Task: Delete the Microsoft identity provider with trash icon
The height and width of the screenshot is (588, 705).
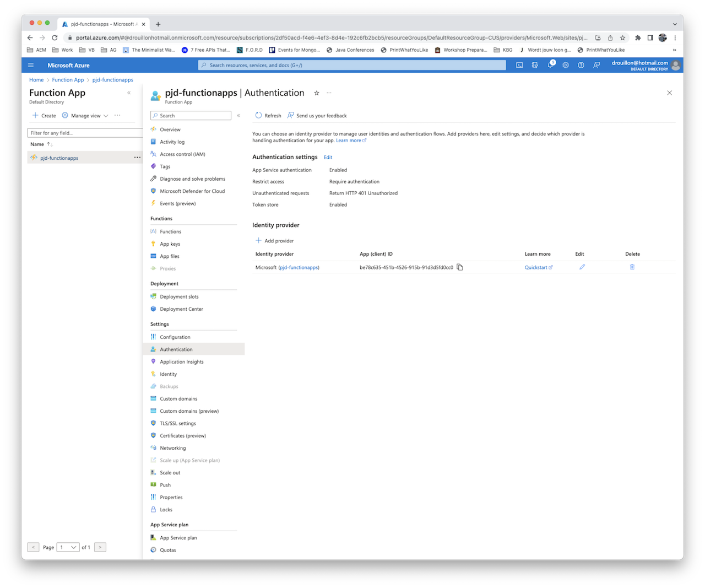Action: (632, 267)
